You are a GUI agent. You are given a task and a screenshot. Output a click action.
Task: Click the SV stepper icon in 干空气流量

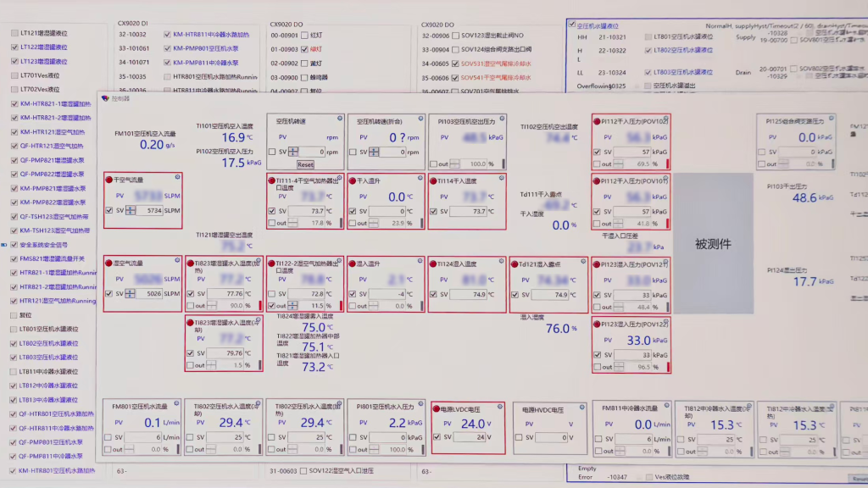coord(131,210)
